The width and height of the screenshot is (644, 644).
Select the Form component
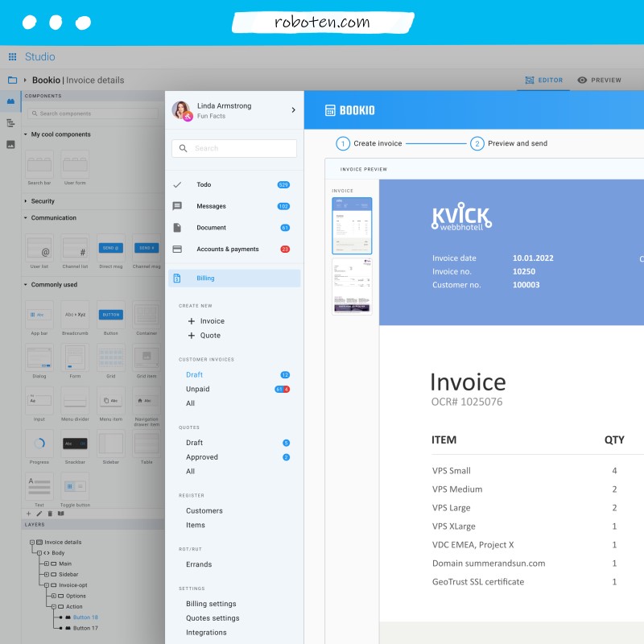point(75,361)
